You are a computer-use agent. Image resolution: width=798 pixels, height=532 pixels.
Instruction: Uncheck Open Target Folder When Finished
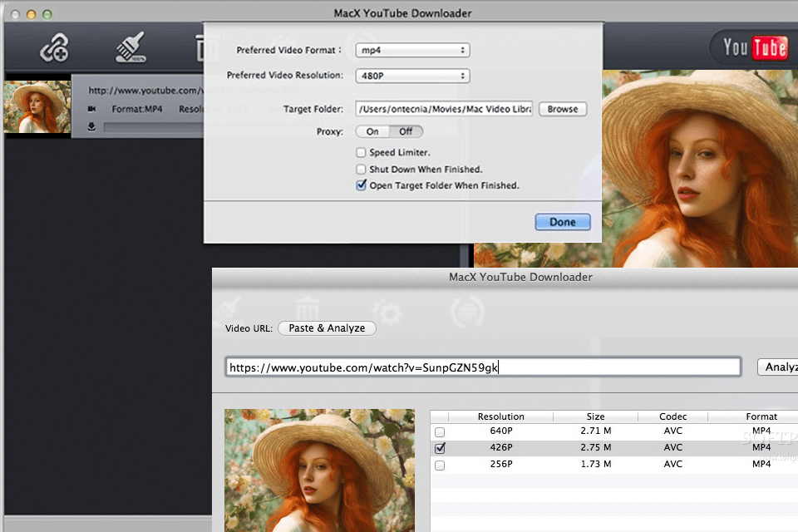[361, 186]
